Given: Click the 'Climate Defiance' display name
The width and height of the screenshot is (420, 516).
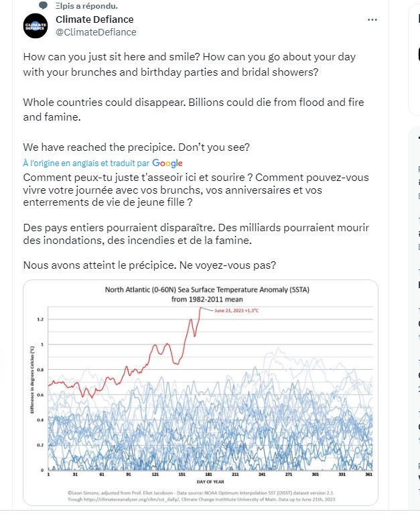Looking at the screenshot, I should pos(94,19).
